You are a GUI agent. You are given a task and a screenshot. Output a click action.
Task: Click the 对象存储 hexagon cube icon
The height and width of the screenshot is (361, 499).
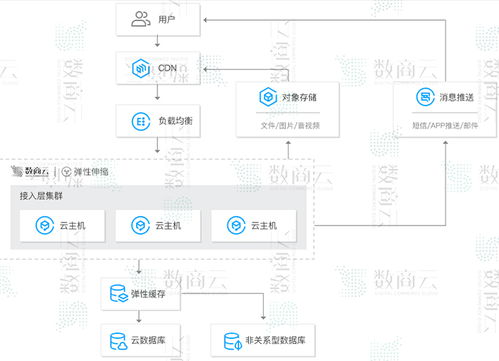point(268,97)
